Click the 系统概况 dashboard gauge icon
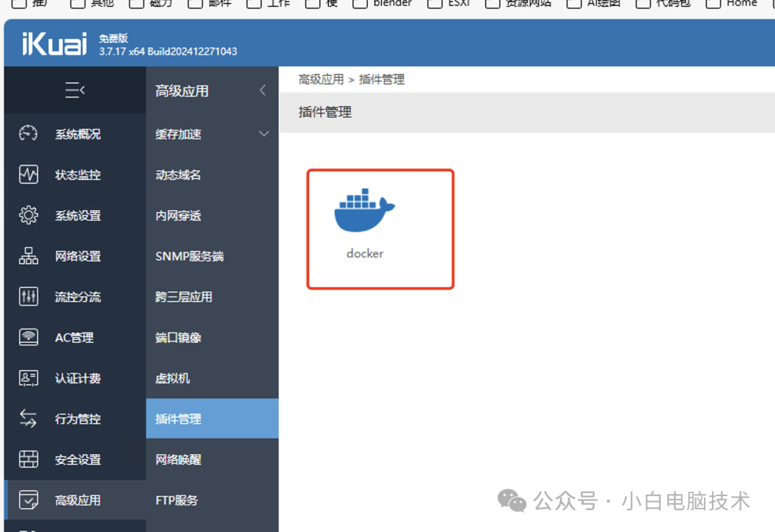The width and height of the screenshot is (775, 532). 28,134
